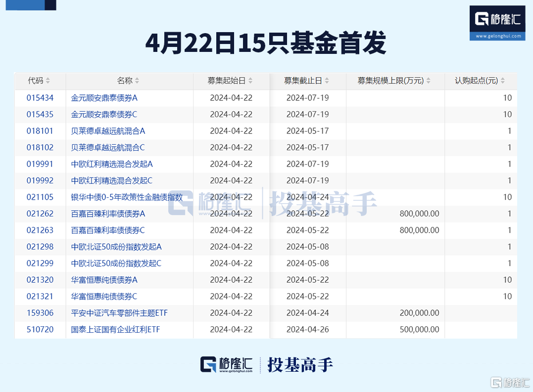The image size is (533, 392).
Task: Sort by 代码 column arrows
Action: (48, 81)
